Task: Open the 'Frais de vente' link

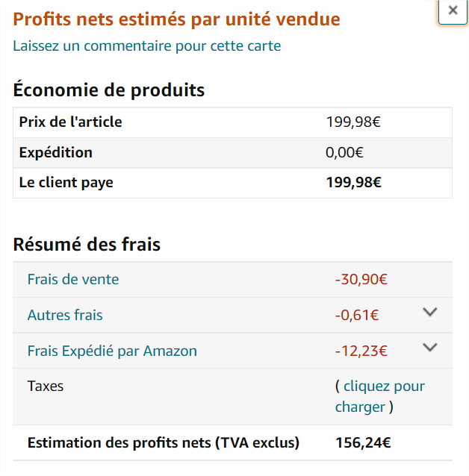Action: [x=73, y=280]
